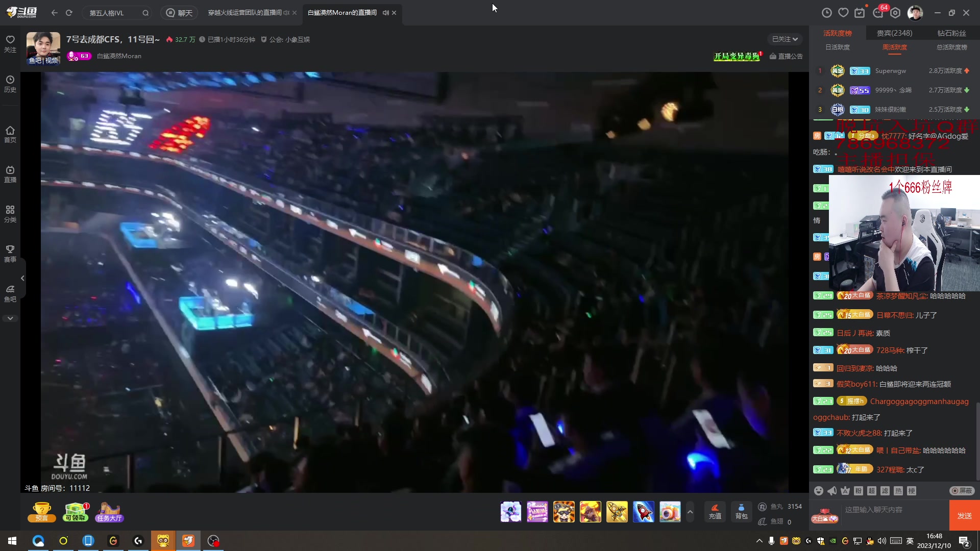Switch to the 贵宾(2348) tab
The height and width of the screenshot is (551, 980).
[894, 33]
